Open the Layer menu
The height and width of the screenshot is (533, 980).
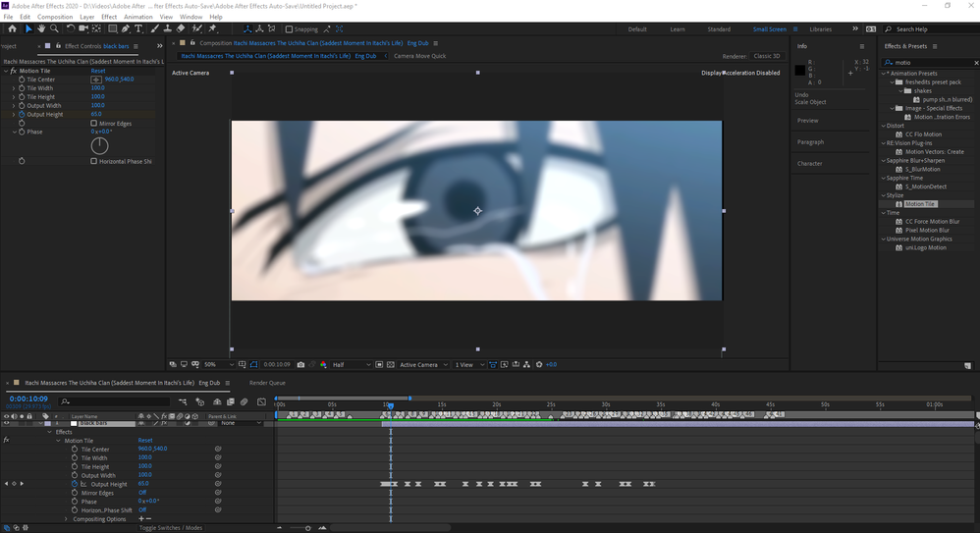click(x=86, y=17)
